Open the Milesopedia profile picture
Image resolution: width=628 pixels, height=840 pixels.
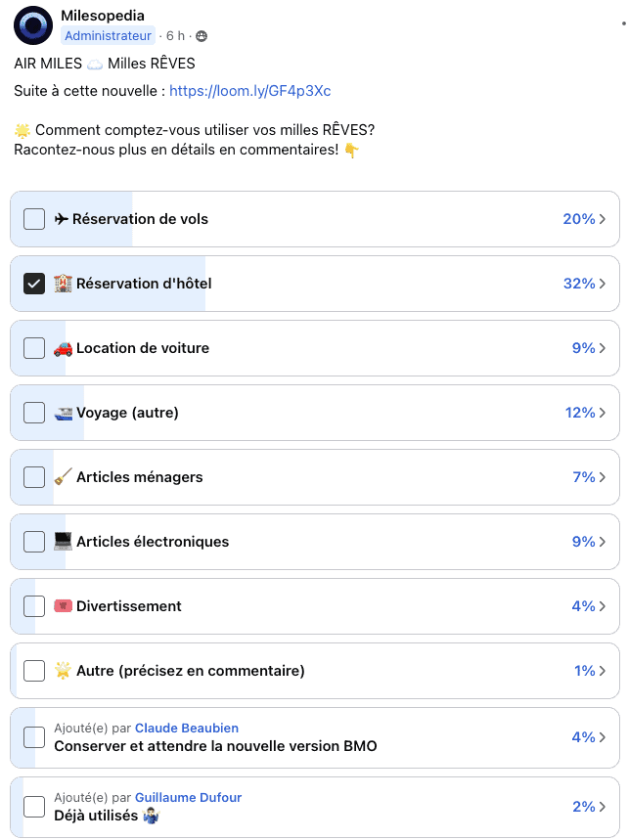click(x=32, y=24)
